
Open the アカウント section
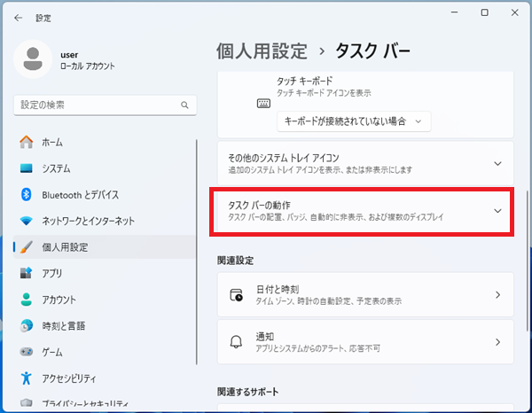59,300
